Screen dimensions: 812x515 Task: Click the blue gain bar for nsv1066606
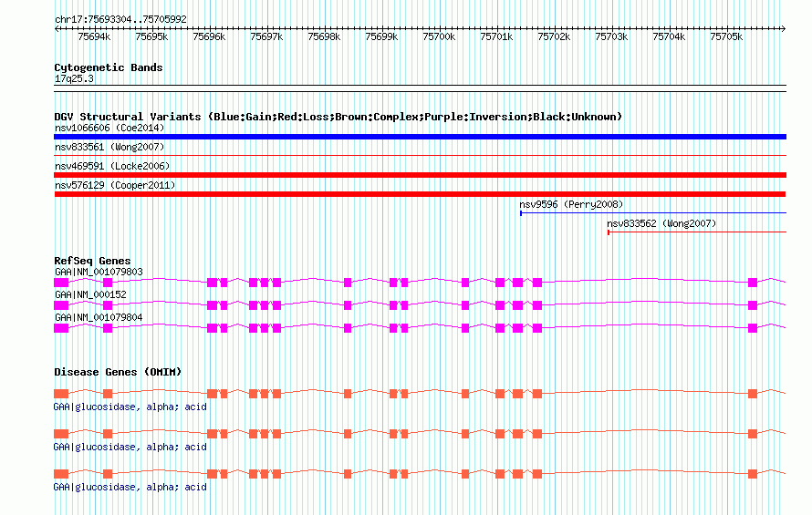[420, 137]
